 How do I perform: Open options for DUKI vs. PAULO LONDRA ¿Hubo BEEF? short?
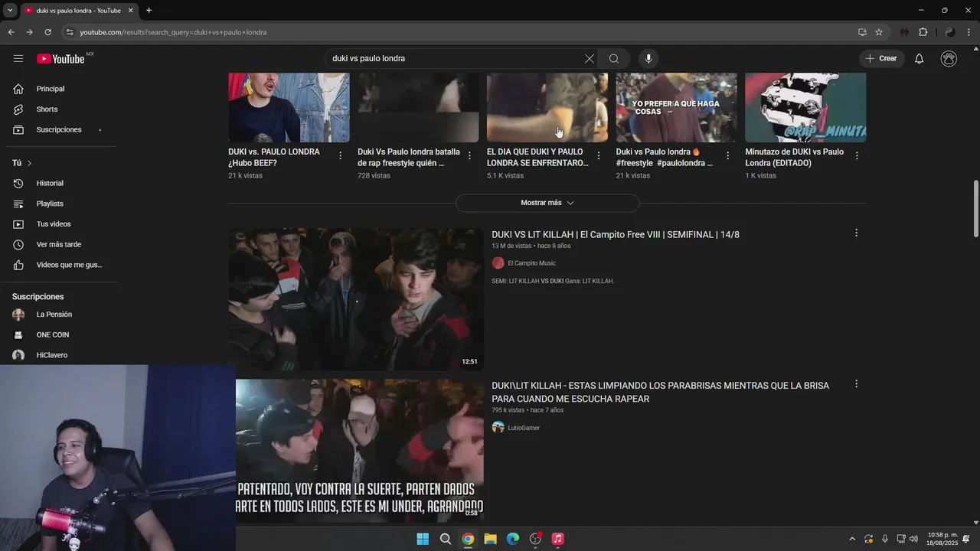click(340, 155)
